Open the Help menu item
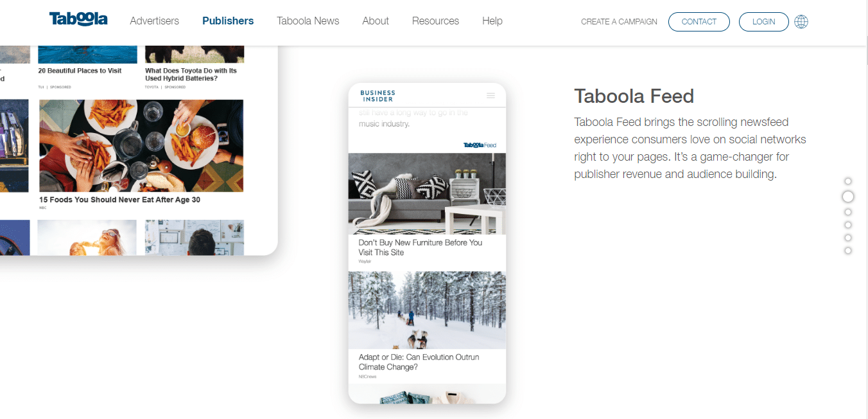The width and height of the screenshot is (868, 419). 492,21
